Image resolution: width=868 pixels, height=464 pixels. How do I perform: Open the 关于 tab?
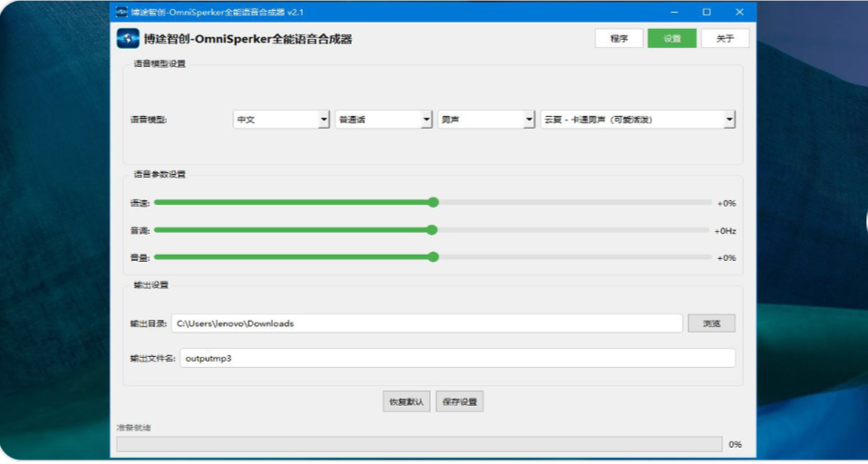point(726,38)
